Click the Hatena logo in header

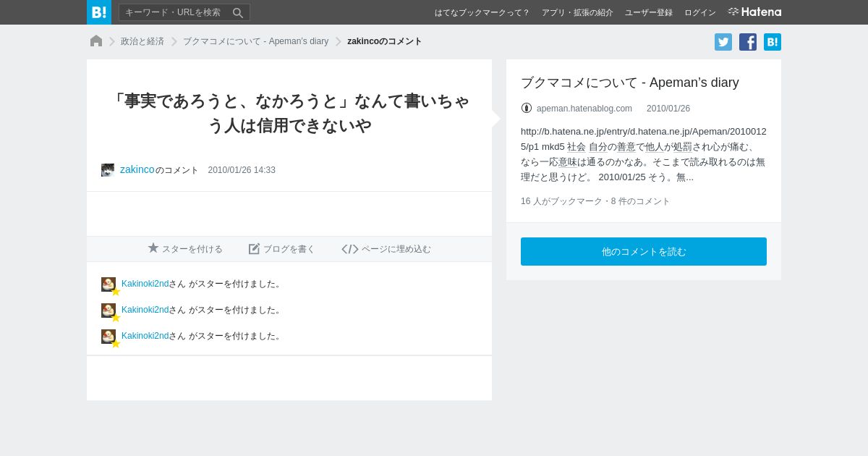coord(754,12)
